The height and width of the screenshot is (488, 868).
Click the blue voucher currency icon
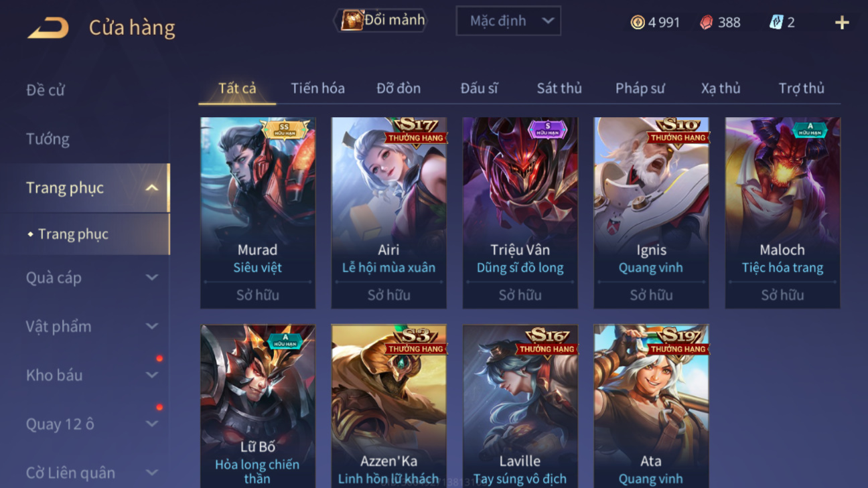[x=776, y=22]
